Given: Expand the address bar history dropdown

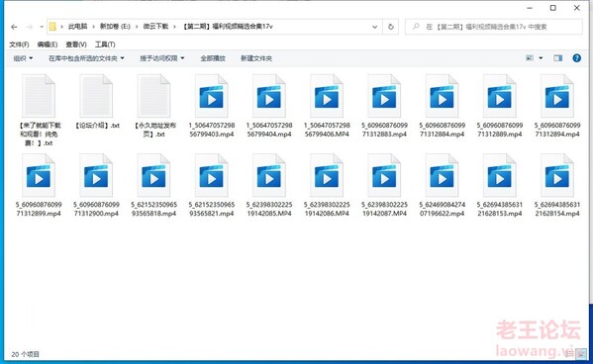Looking at the screenshot, I should (374, 27).
